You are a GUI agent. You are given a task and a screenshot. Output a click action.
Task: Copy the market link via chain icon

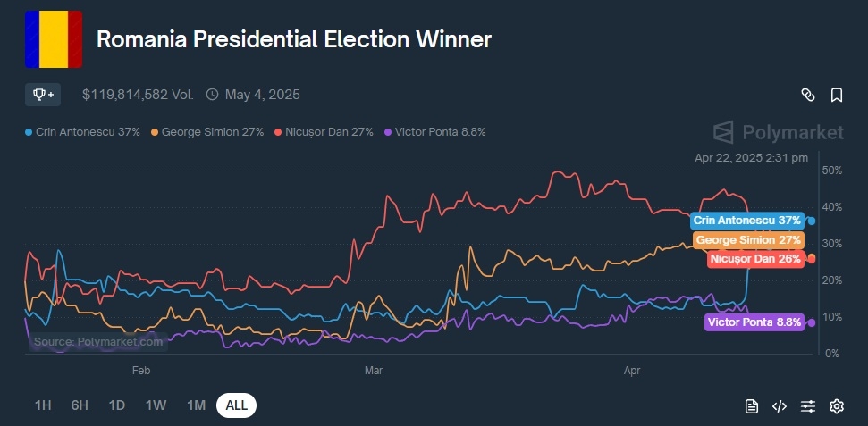(x=807, y=95)
